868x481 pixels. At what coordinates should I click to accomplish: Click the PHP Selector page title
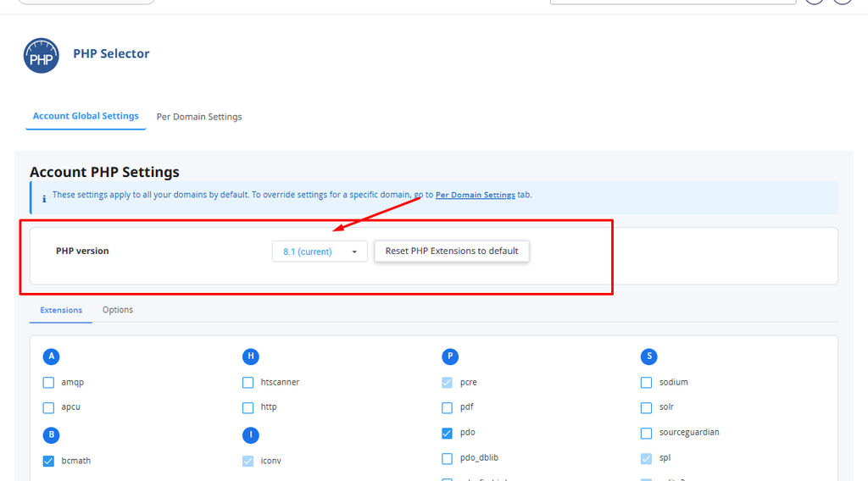111,53
